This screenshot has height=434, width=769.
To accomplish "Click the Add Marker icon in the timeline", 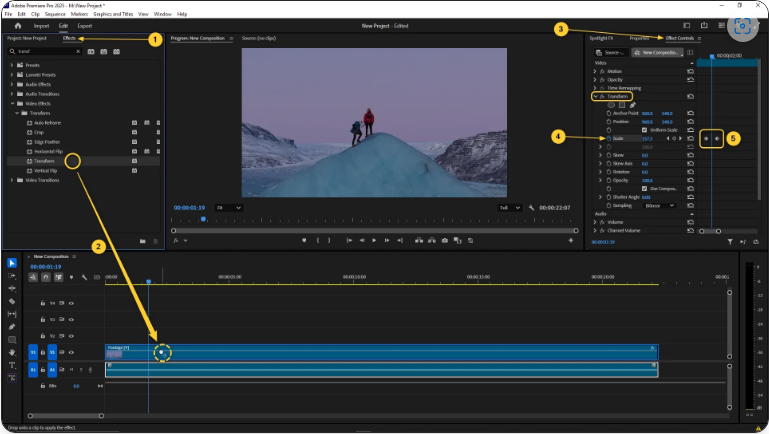I will tap(72, 277).
